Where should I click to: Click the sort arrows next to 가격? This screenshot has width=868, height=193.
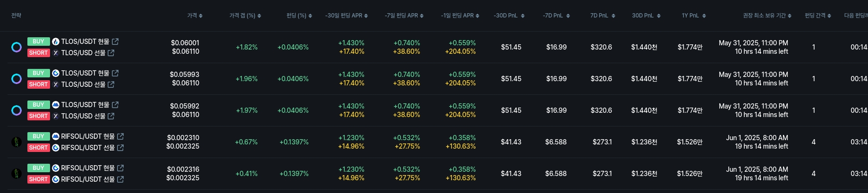201,16
